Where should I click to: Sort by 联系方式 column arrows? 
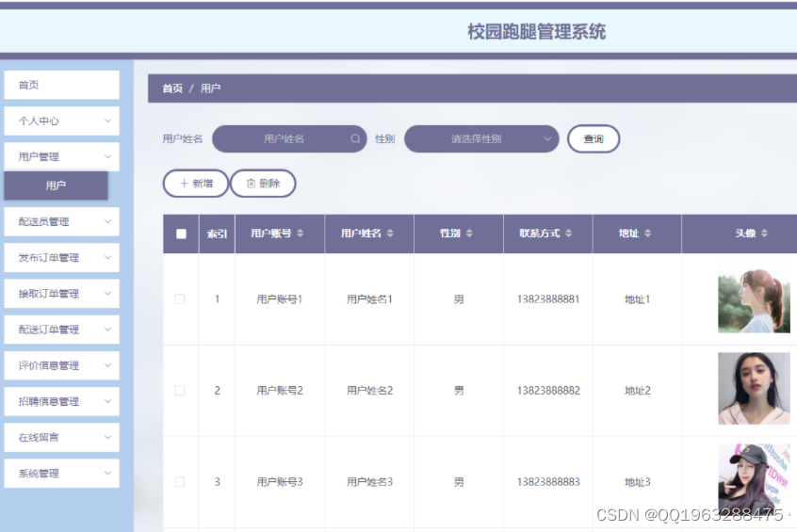(569, 234)
